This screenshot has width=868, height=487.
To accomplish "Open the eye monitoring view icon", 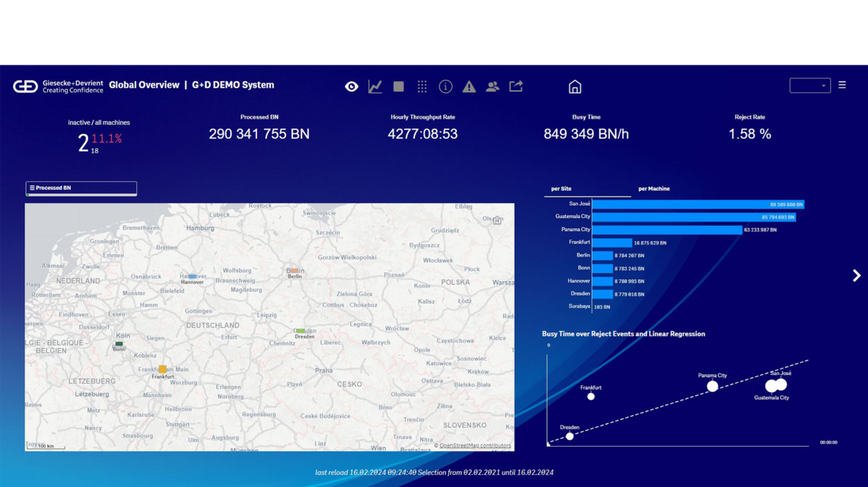I will coord(351,86).
